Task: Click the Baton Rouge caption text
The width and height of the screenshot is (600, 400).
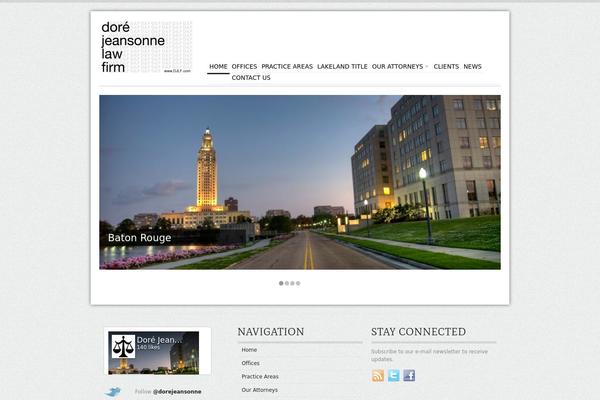Action: (x=139, y=238)
